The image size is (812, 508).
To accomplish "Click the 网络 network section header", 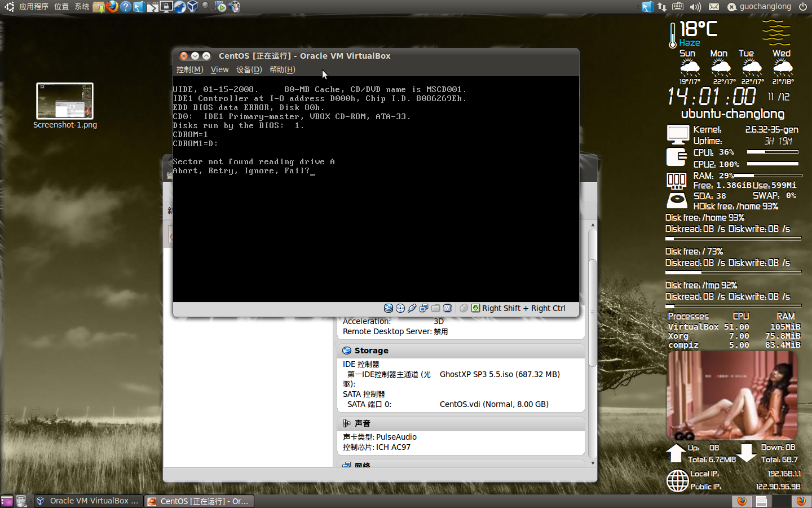I will pyautogui.click(x=461, y=465).
